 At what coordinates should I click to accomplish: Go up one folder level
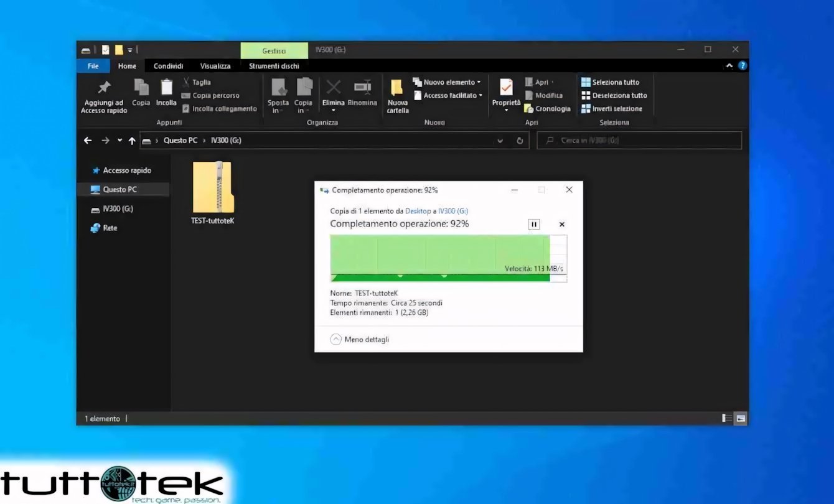(x=132, y=141)
